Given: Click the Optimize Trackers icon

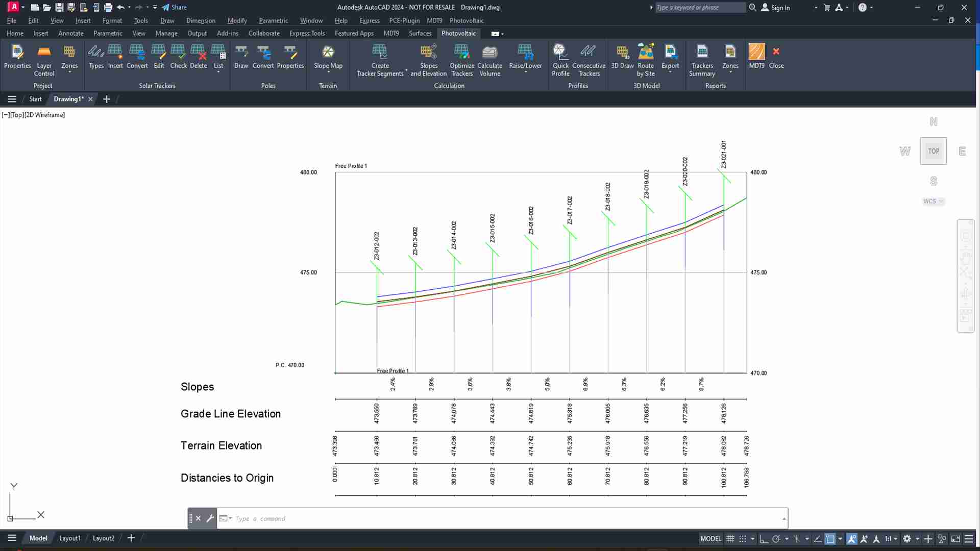Looking at the screenshot, I should [462, 60].
